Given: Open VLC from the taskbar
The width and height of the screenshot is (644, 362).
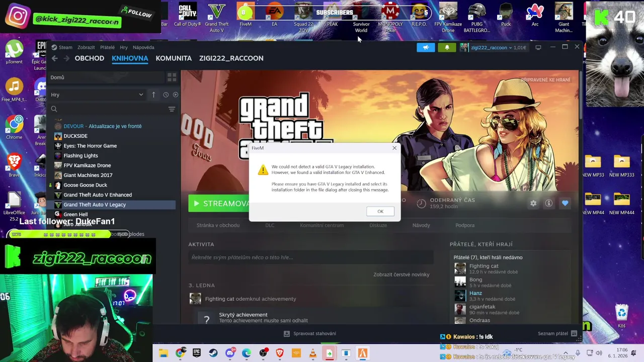Looking at the screenshot, I should pyautogui.click(x=312, y=353).
